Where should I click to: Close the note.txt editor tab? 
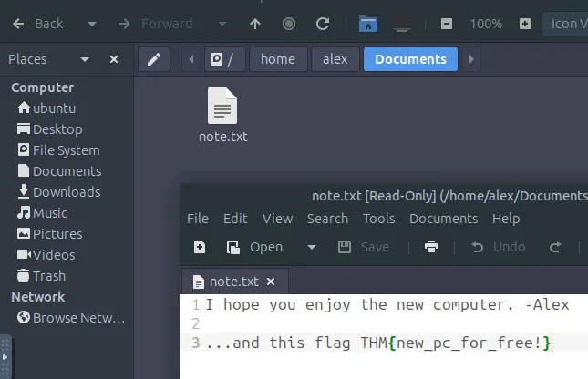tap(271, 282)
